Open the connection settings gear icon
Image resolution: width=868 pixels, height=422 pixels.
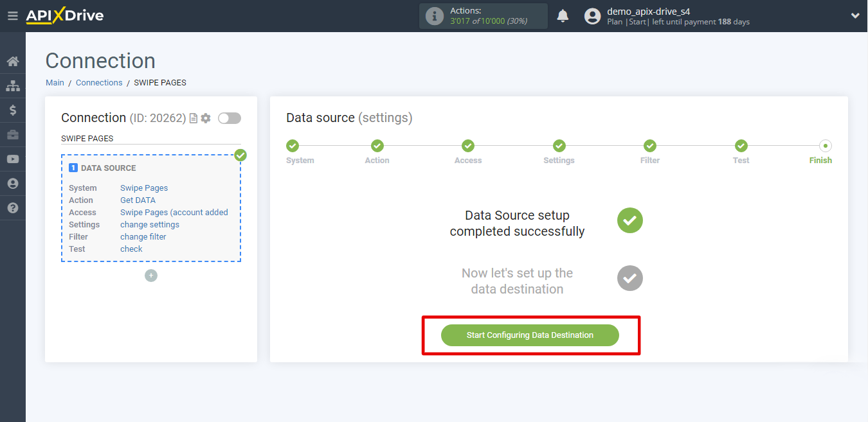point(206,118)
